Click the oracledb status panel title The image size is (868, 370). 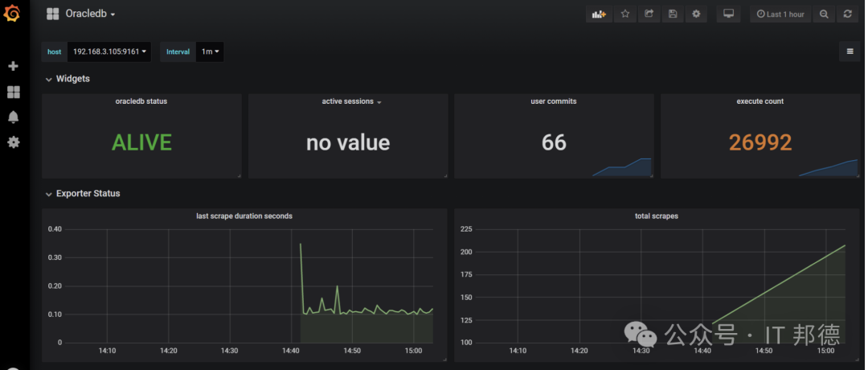coord(141,101)
